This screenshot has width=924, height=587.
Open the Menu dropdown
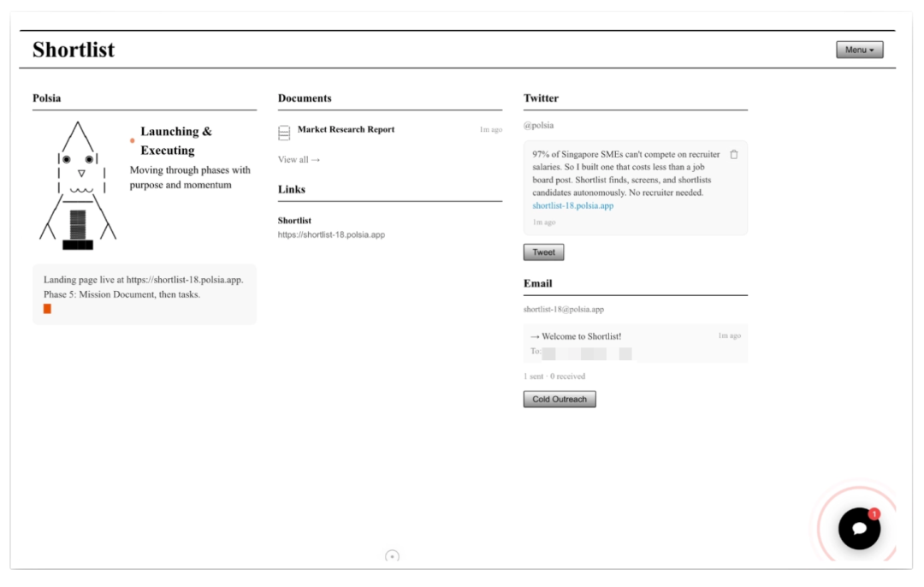(859, 50)
